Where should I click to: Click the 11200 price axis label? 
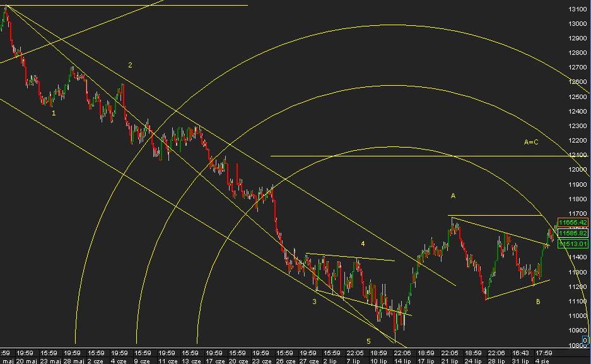point(577,287)
